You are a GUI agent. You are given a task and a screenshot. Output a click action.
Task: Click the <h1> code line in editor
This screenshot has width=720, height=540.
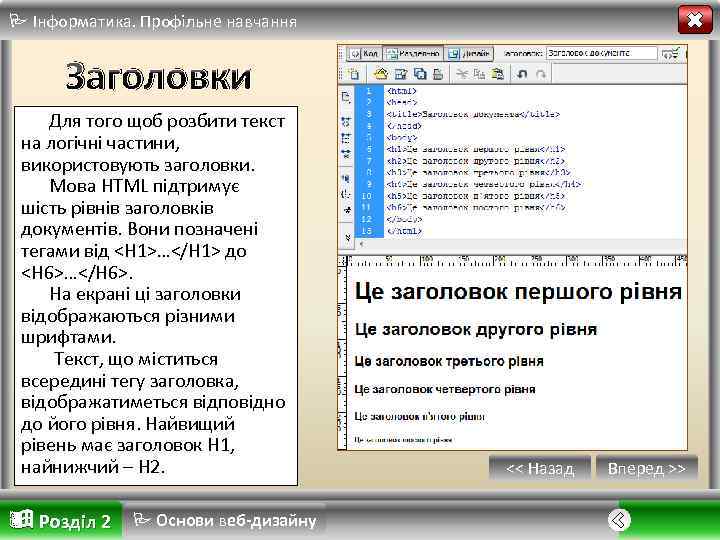click(476, 149)
